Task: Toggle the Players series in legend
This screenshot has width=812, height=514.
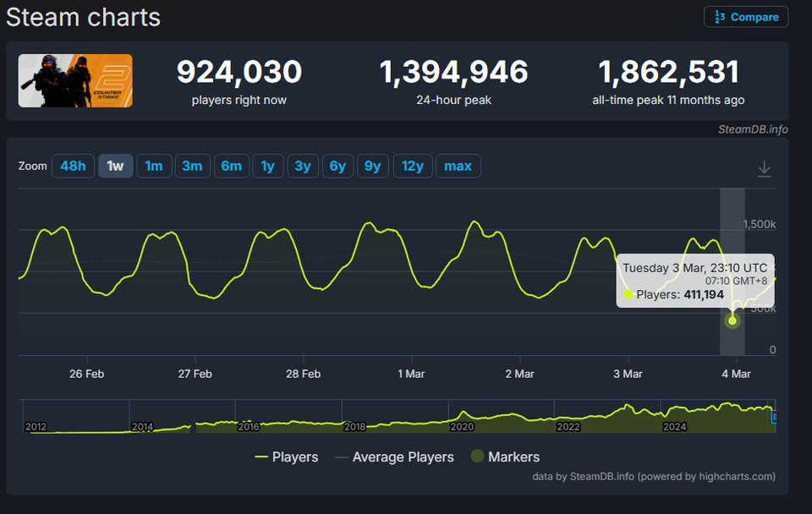Action: (x=287, y=457)
